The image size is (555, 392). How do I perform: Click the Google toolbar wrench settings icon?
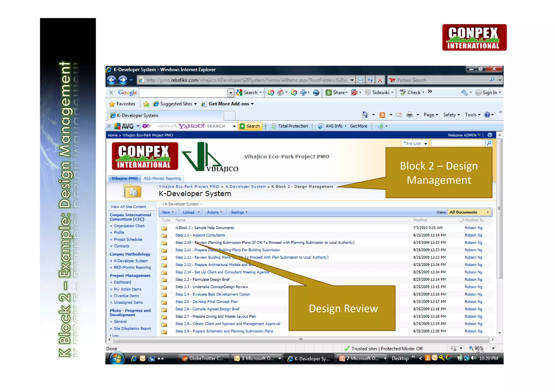[x=464, y=93]
